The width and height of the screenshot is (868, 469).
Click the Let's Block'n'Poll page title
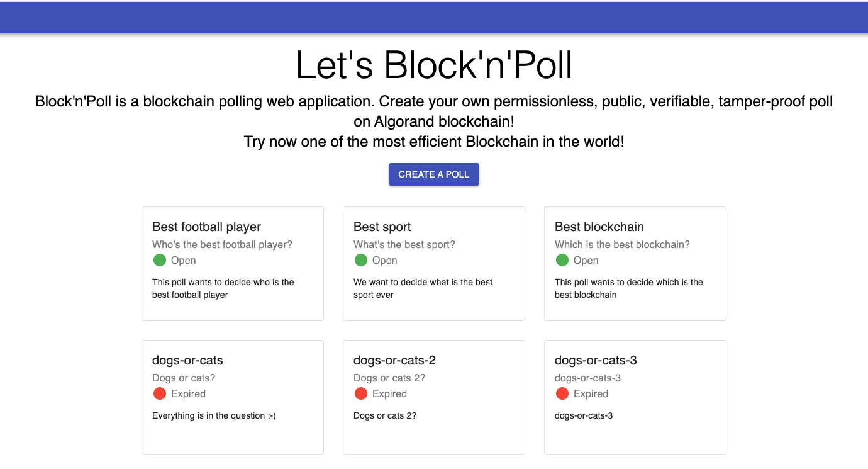click(434, 65)
